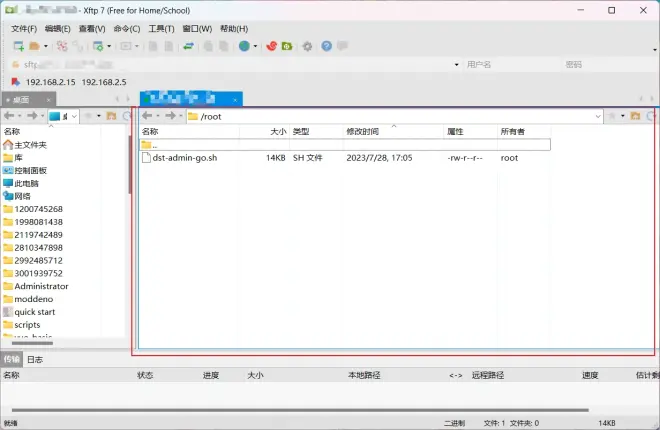This screenshot has width=660, height=430.
Task: Open the local path dropdown
Action: (74, 116)
